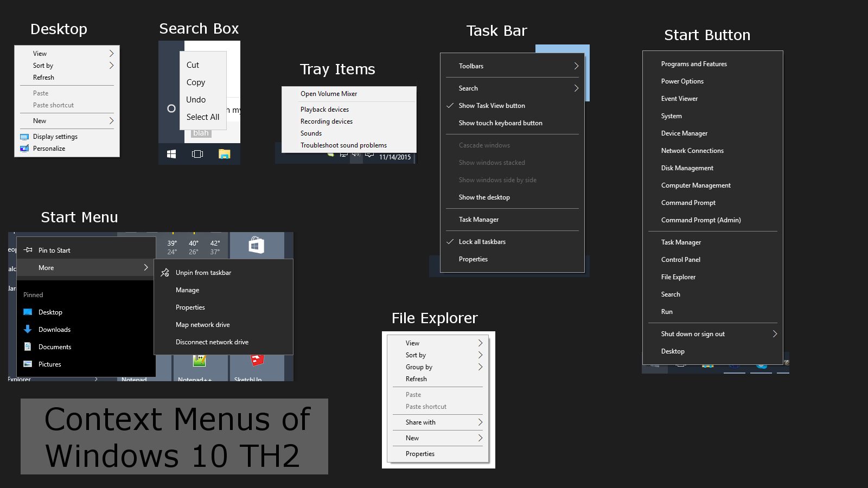
Task: Click the SketchUp tile icon
Action: pyautogui.click(x=257, y=359)
